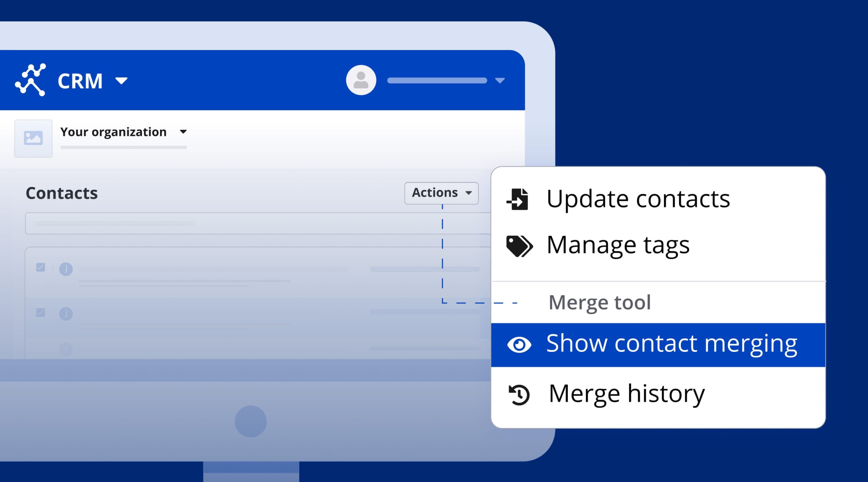Uncheck the second contact checkbox
868x482 pixels.
pyautogui.click(x=41, y=312)
